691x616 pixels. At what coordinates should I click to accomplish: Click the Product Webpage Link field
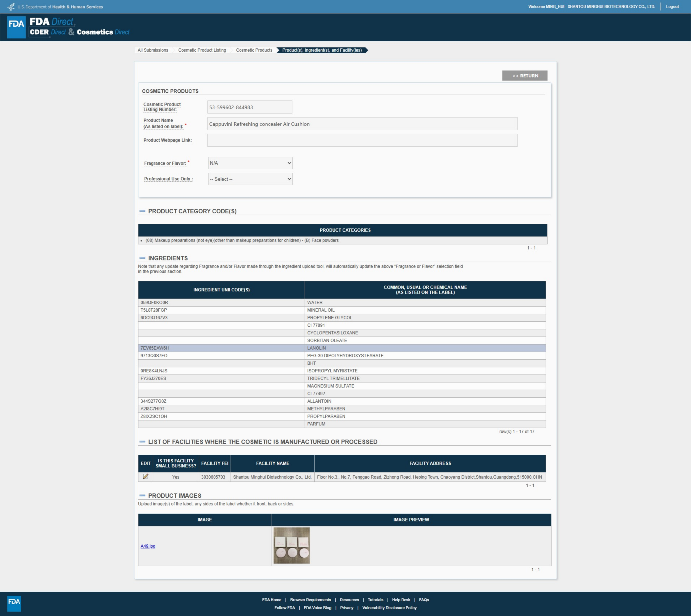pos(362,140)
